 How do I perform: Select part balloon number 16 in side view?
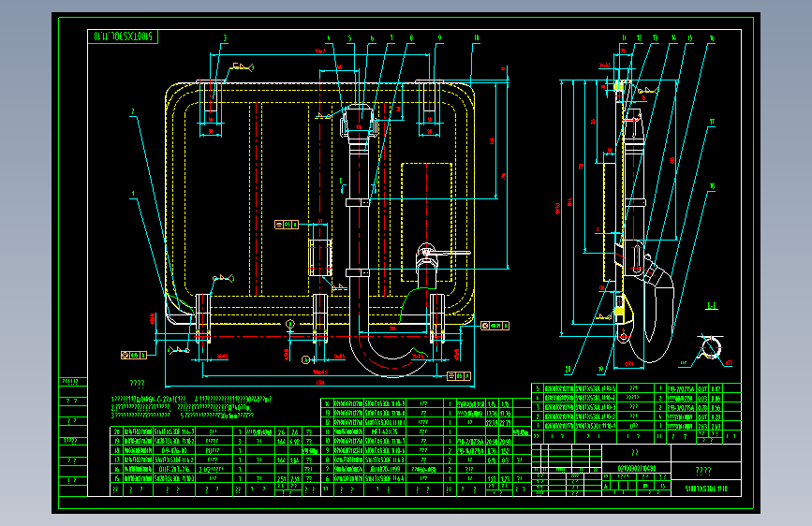point(712,37)
